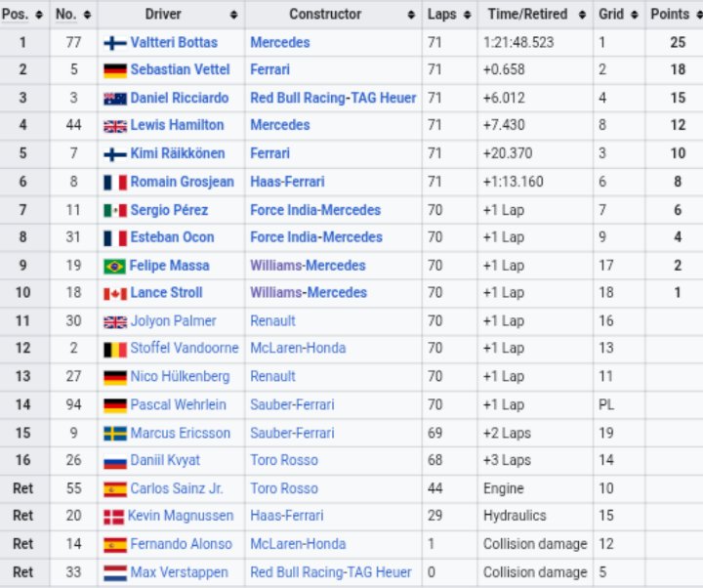This screenshot has width=703, height=588.
Task: Open Fernando Alonso driver link
Action: 182,544
